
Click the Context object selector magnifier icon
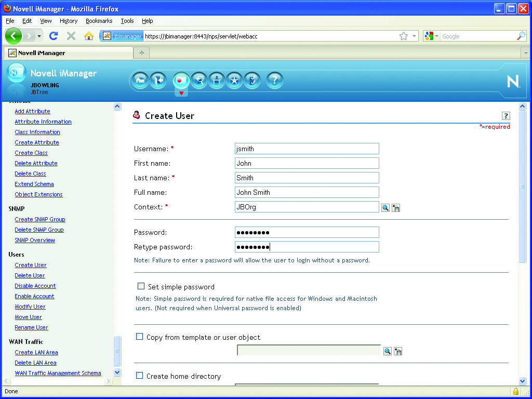pyautogui.click(x=385, y=207)
